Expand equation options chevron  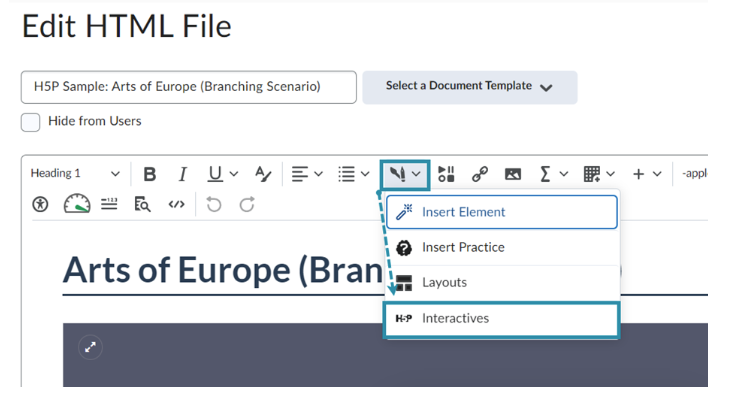tap(563, 174)
